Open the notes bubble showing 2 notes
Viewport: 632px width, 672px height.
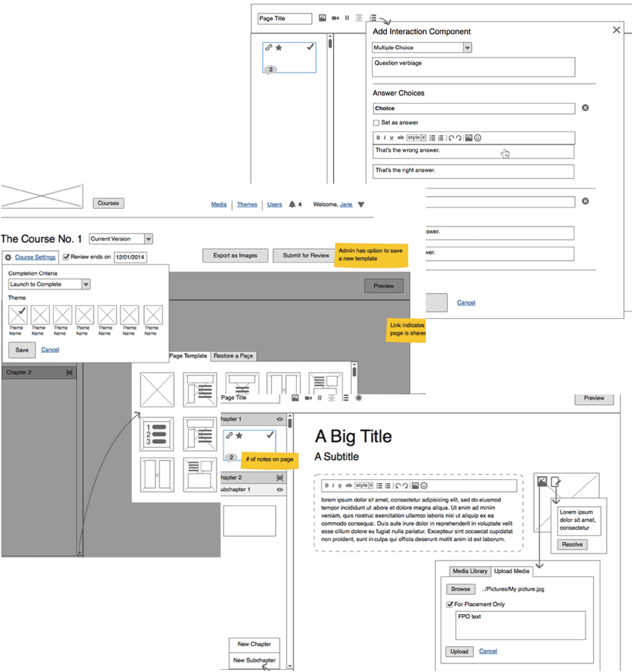(271, 69)
